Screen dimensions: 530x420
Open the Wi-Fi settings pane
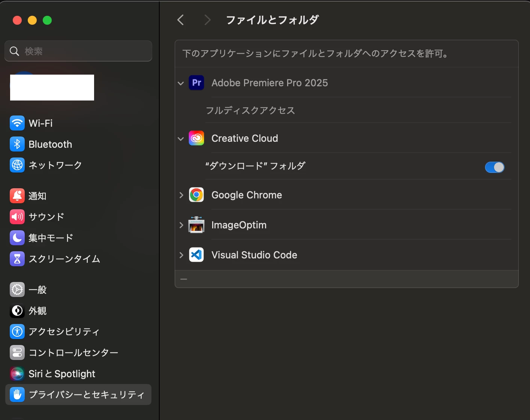click(78, 123)
